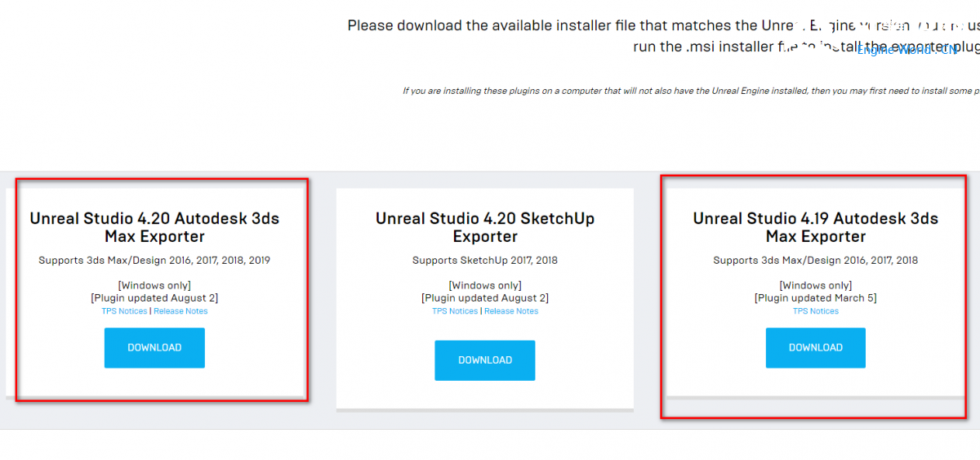This screenshot has height=460, width=980.
Task: Click the Unreal Studio 4.20 Autodesk 3ds Max Exporter heading
Action: coord(154,227)
